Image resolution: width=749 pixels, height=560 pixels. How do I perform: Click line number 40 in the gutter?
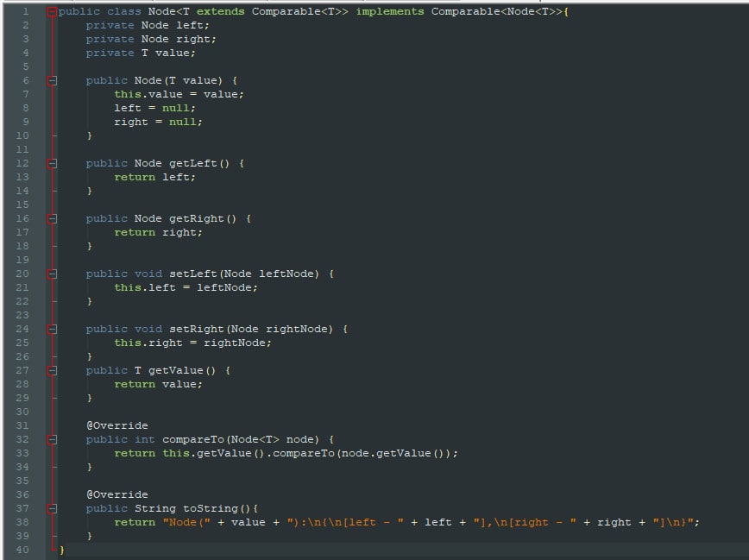pos(22,550)
